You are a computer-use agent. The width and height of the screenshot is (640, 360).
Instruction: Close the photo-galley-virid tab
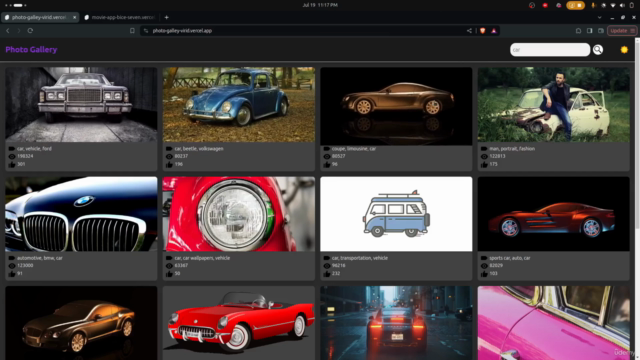(x=74, y=17)
